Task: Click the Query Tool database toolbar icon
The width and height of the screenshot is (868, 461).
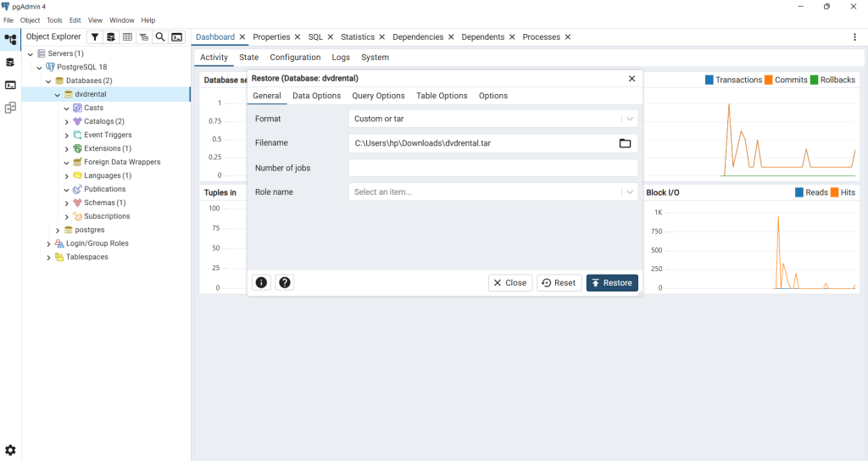Action: (111, 37)
